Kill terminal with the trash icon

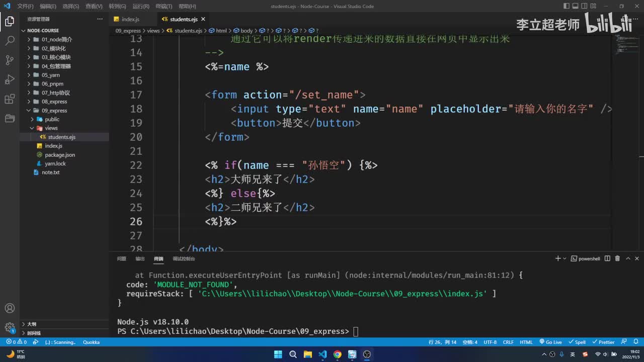[616, 258]
